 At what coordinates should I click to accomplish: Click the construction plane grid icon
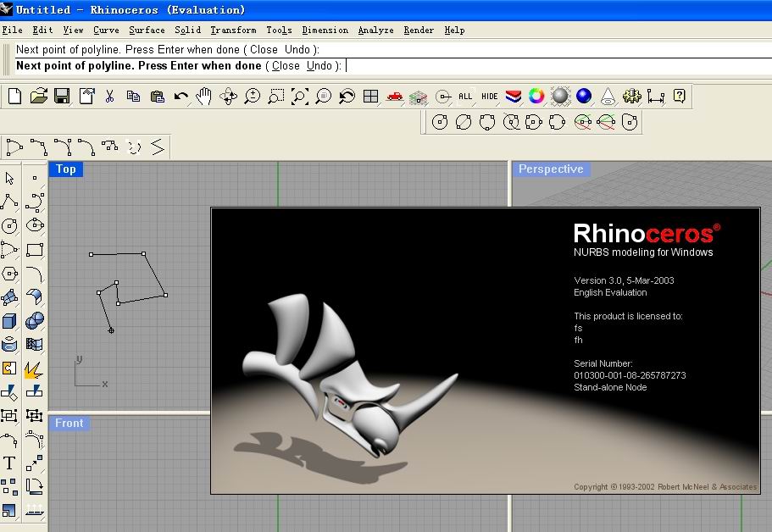(x=418, y=96)
